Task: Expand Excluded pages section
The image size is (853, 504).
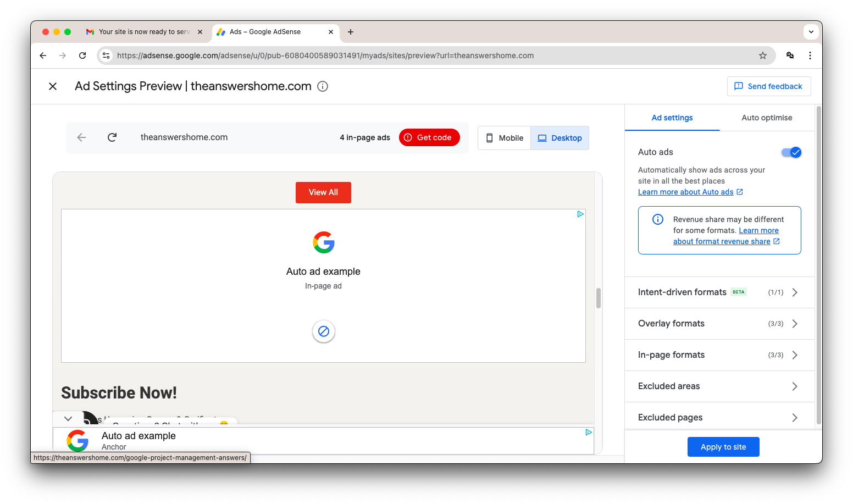Action: point(719,418)
